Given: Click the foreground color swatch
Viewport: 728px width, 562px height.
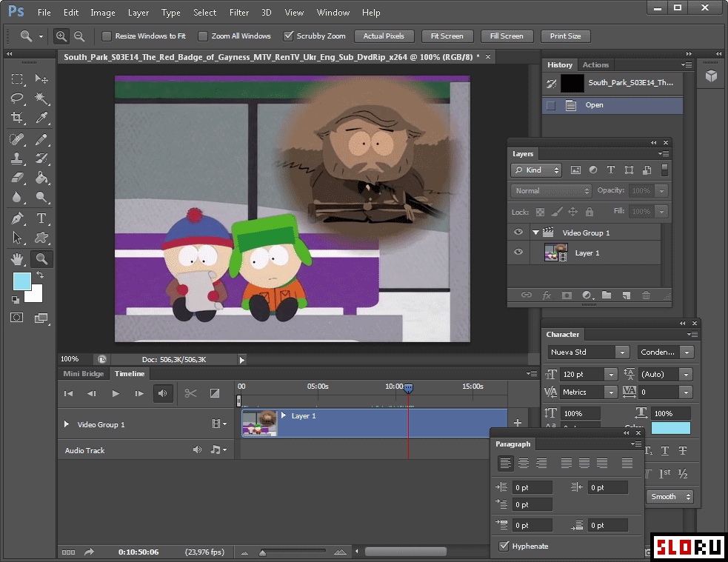Looking at the screenshot, I should (x=21, y=281).
